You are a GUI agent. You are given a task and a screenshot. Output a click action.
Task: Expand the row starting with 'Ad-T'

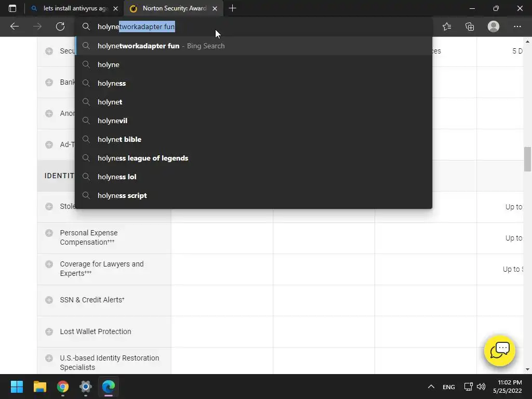tap(49, 144)
